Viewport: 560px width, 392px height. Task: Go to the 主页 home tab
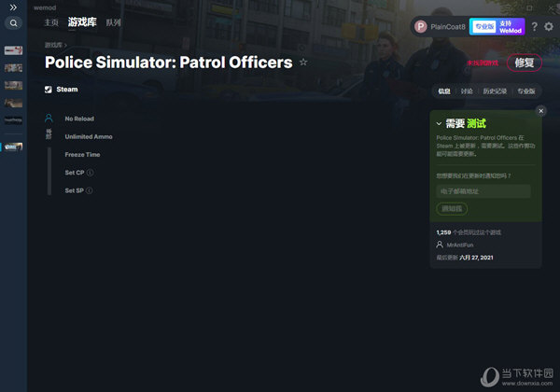pyautogui.click(x=51, y=22)
